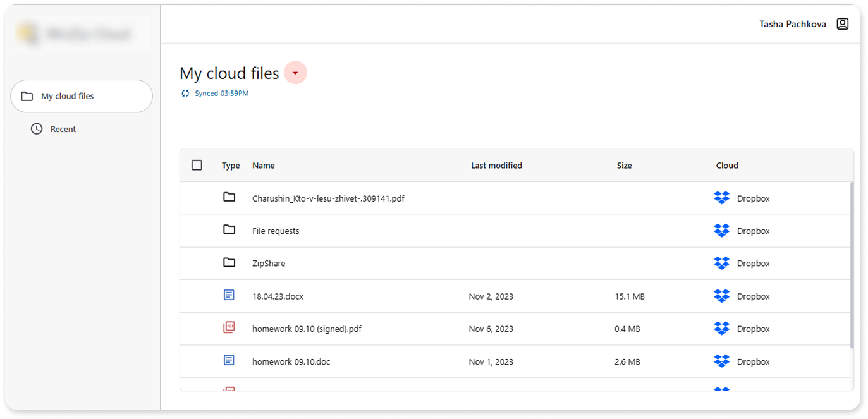
Task: Open the Recent section in sidebar
Action: (63, 129)
